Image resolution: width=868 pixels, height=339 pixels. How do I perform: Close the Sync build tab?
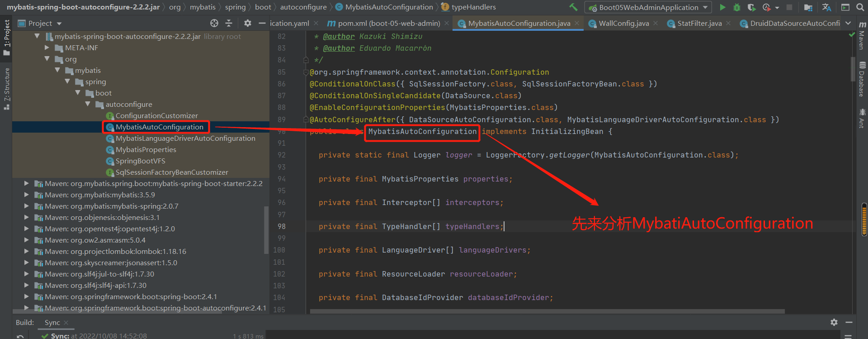point(66,322)
